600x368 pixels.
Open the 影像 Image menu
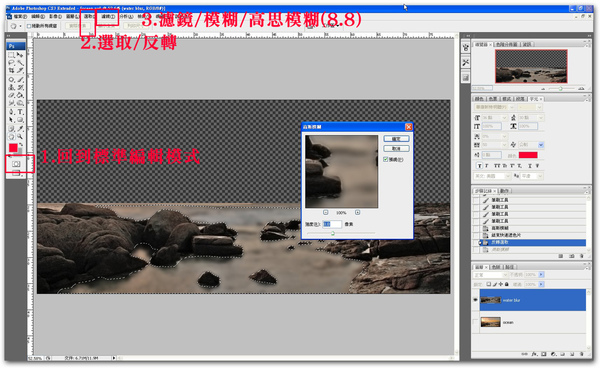55,16
